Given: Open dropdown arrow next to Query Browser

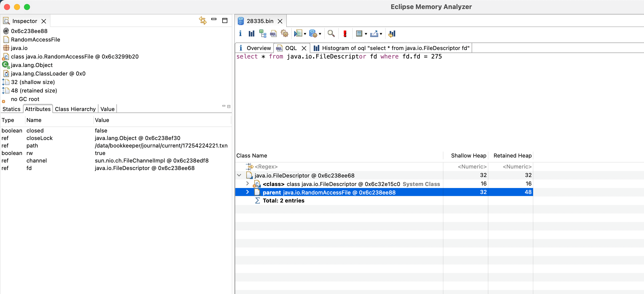Looking at the screenshot, I should [320, 34].
